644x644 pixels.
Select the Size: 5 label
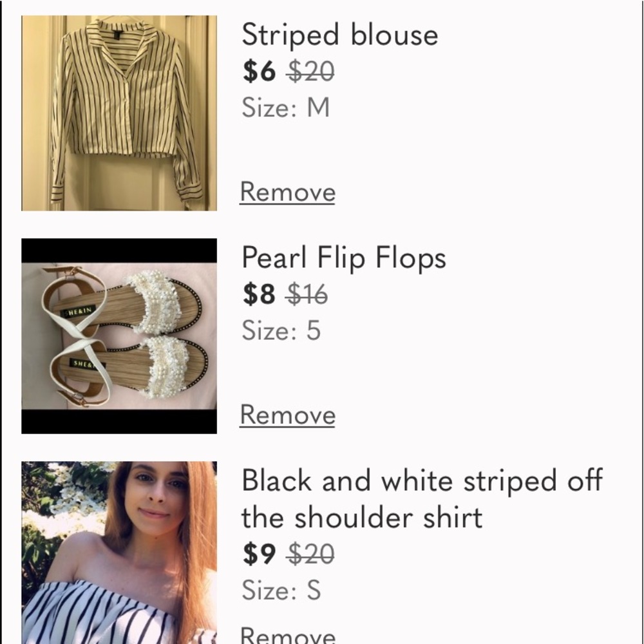point(281,330)
